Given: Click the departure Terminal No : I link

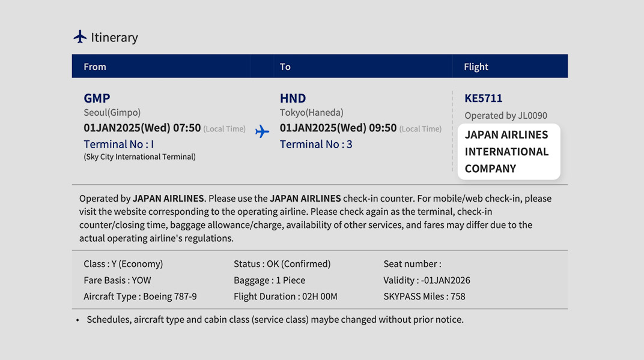Looking at the screenshot, I should (118, 144).
